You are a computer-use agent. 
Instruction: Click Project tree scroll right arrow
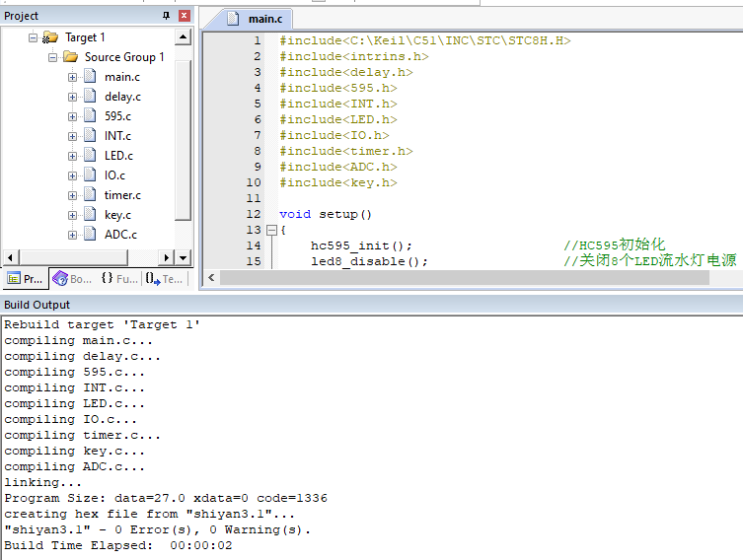166,258
